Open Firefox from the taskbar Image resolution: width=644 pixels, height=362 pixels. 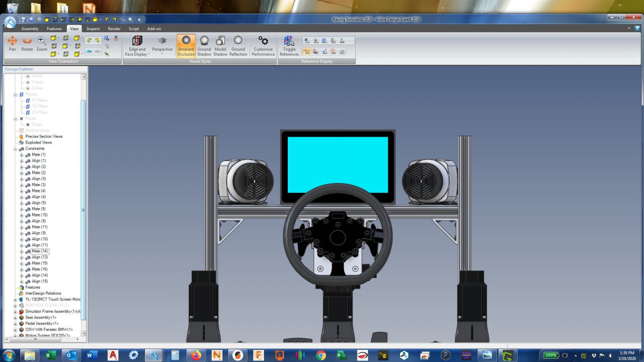196,355
